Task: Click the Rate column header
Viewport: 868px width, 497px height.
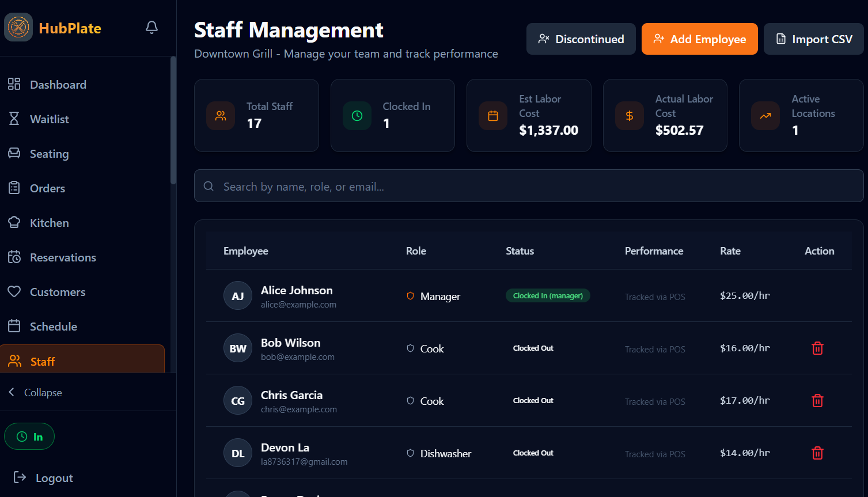Action: 730,251
